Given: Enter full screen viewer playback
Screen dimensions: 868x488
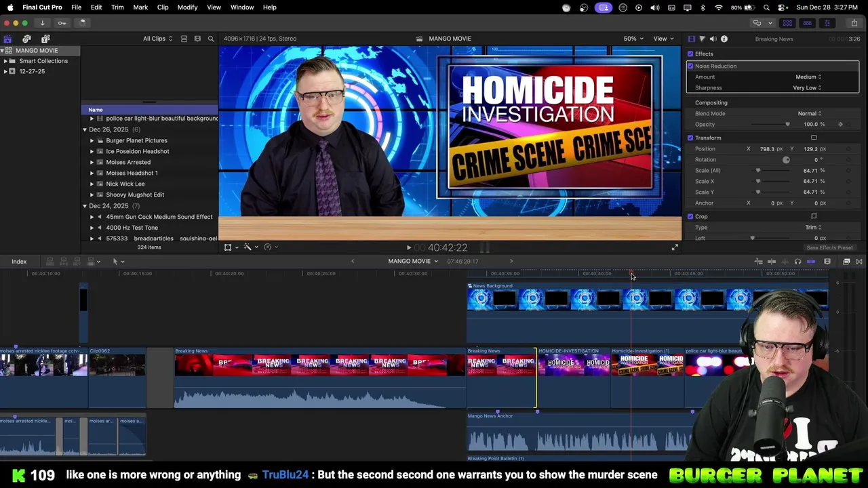Looking at the screenshot, I should [675, 247].
